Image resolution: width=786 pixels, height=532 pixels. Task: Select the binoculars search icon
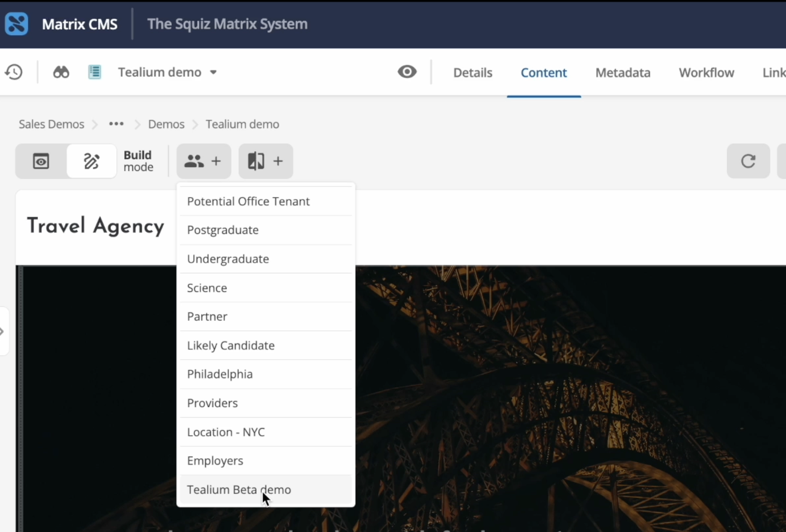60,72
